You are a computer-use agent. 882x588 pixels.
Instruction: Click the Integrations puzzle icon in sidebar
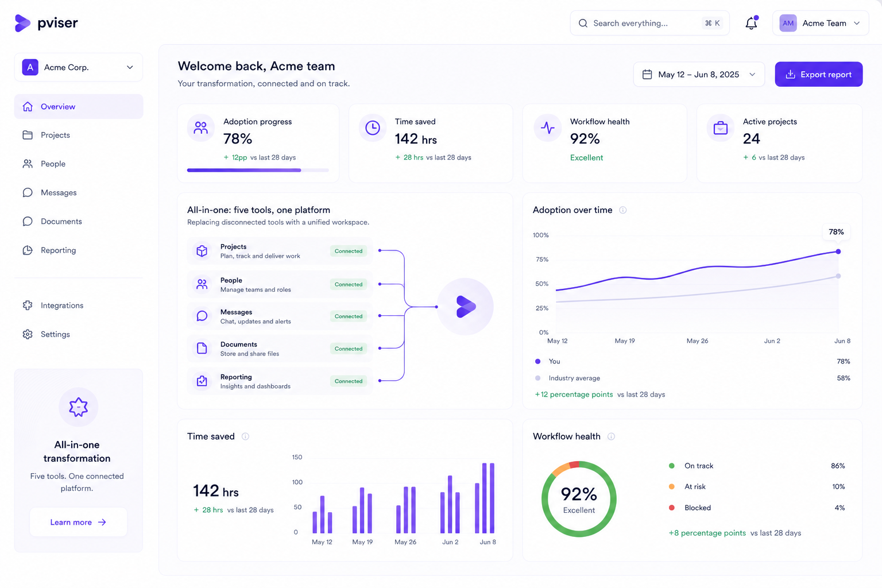(x=28, y=305)
